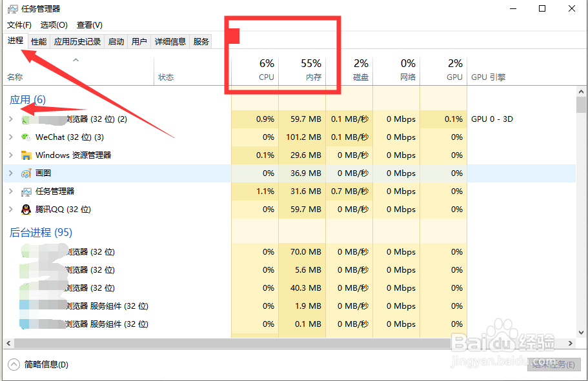
Task: Sort by the 网络 column header
Action: (x=397, y=71)
